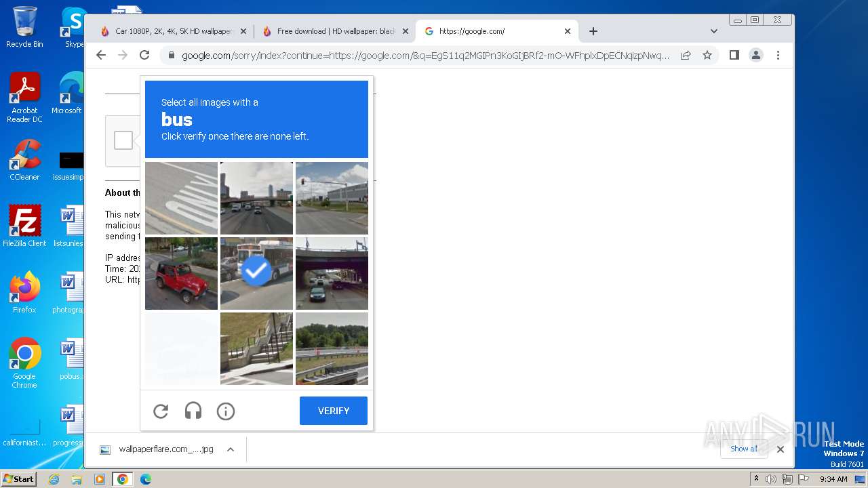This screenshot has width=868, height=488.
Task: Open FileZilla Client desktop icon
Action: pyautogui.click(x=24, y=226)
